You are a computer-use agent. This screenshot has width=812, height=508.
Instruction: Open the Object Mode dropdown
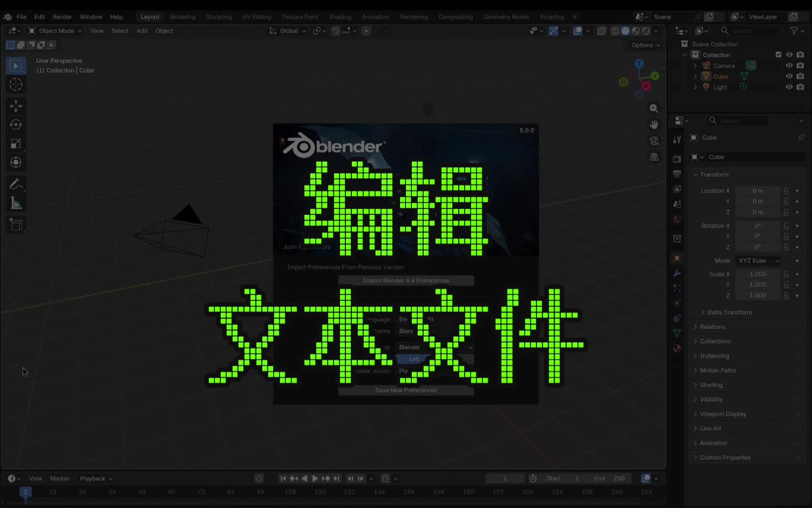pos(55,31)
